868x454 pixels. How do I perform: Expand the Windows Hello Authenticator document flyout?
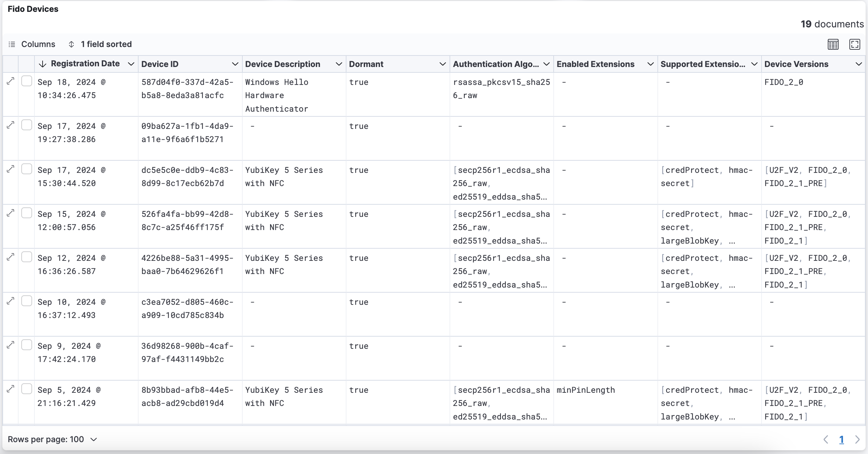[x=10, y=81]
